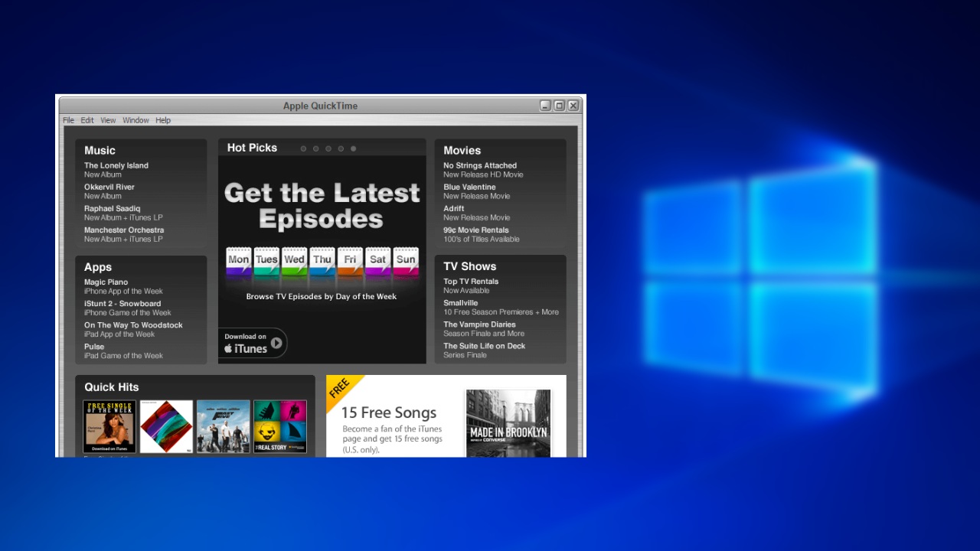Click the Mon calendar icon
Screen dimensions: 980x551
coord(239,262)
